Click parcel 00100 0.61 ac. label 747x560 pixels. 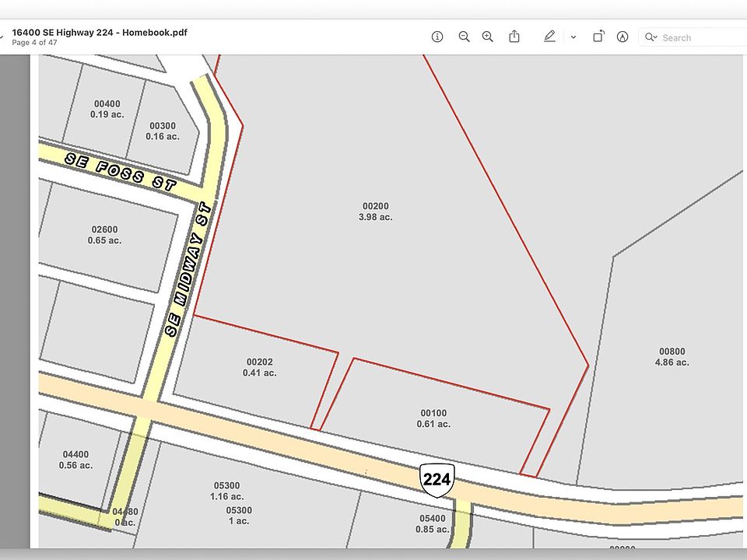coord(433,418)
